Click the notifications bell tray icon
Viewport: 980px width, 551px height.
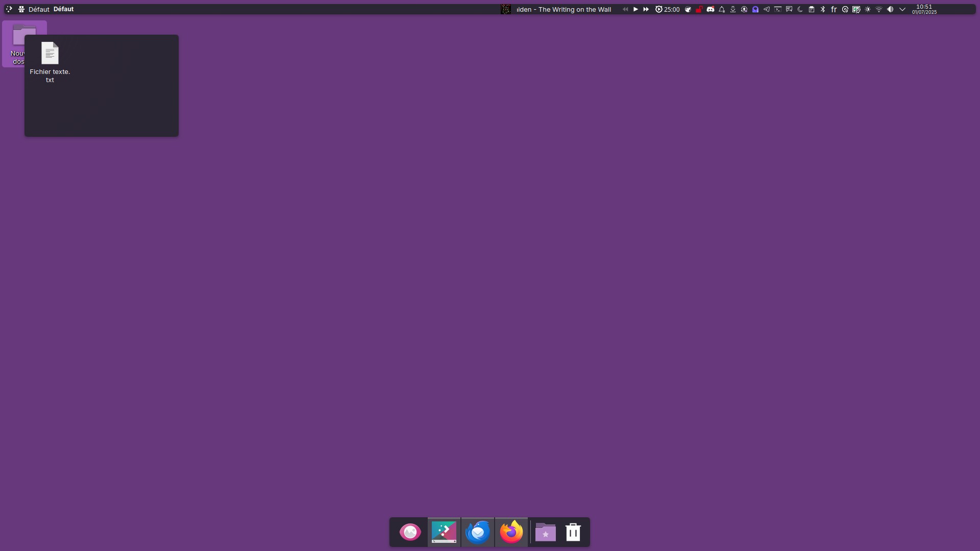pyautogui.click(x=722, y=9)
